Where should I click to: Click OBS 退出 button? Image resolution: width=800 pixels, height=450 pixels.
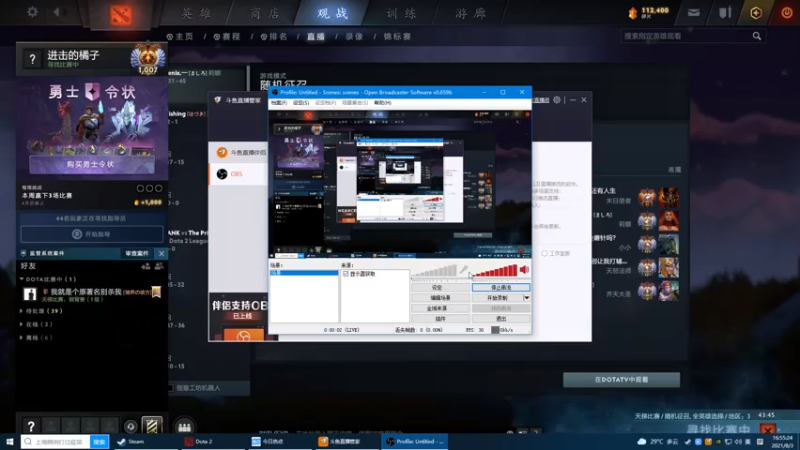pos(501,319)
